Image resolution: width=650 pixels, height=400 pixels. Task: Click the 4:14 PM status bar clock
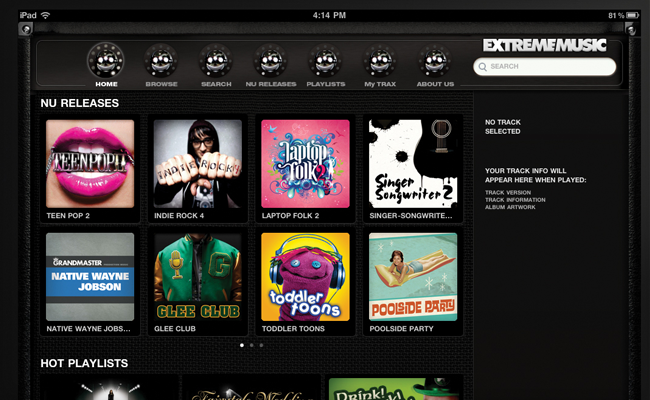click(x=329, y=15)
